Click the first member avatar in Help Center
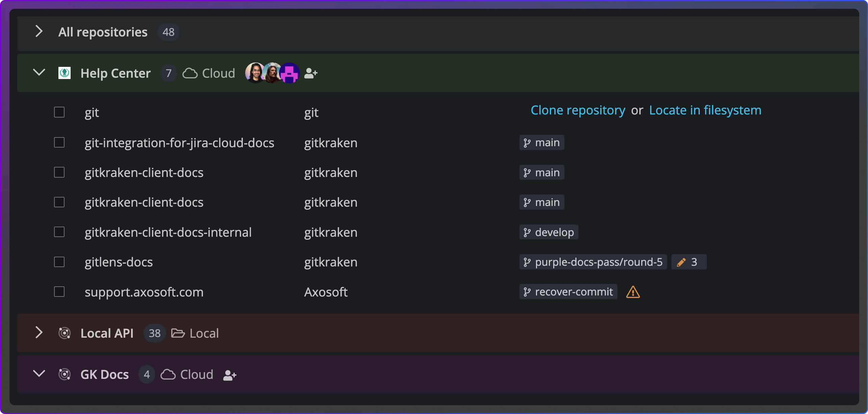868x414 pixels. click(255, 73)
